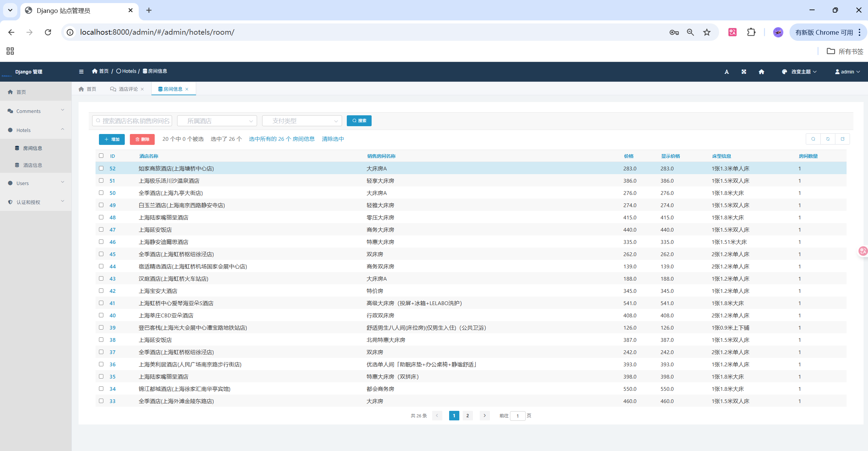The image size is (868, 451).
Task: Click the translate extension icon in Chrome toolbar
Action: [x=732, y=32]
